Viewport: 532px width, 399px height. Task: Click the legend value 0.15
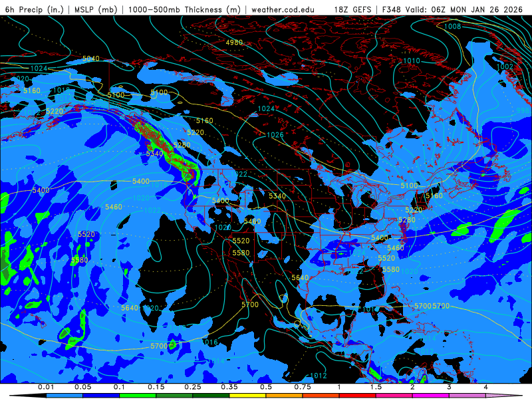[156, 387]
